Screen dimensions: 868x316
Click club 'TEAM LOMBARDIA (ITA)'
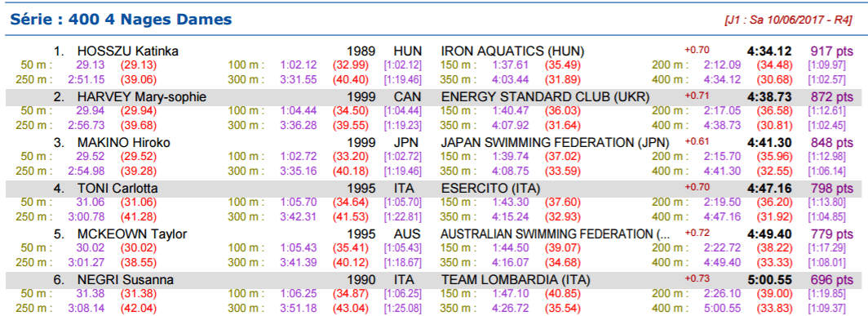pos(516,279)
